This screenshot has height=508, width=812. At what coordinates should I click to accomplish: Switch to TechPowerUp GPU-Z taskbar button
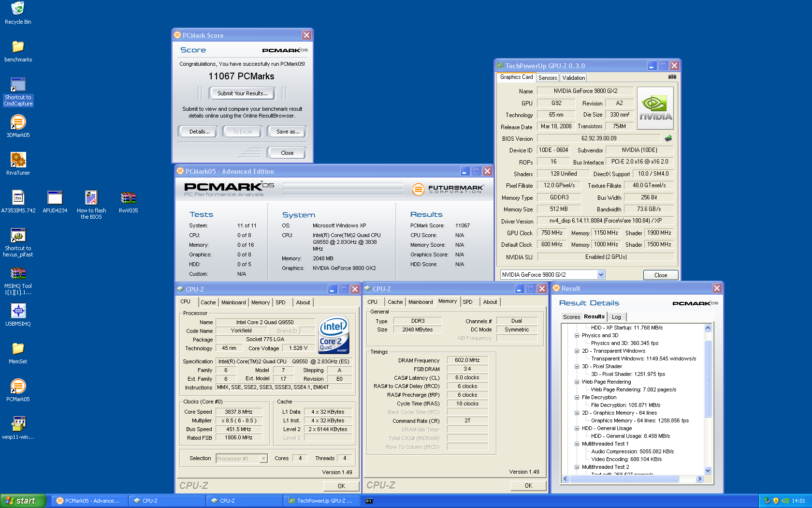point(322,501)
